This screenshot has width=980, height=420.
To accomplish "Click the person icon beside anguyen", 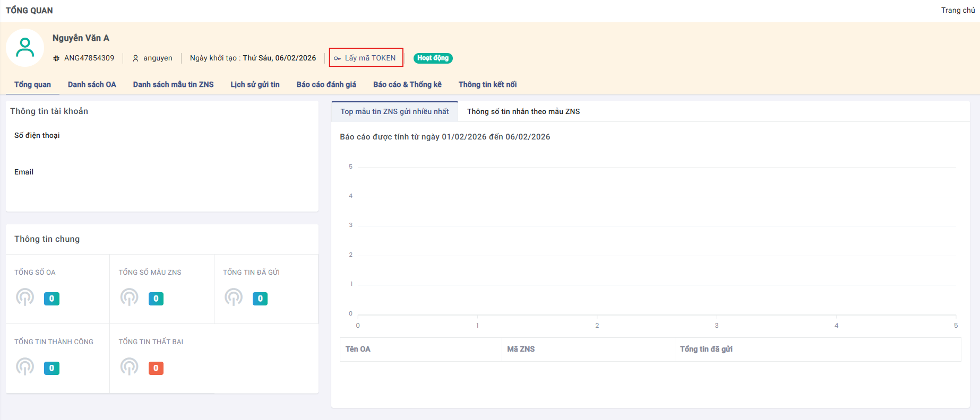I will tap(135, 58).
